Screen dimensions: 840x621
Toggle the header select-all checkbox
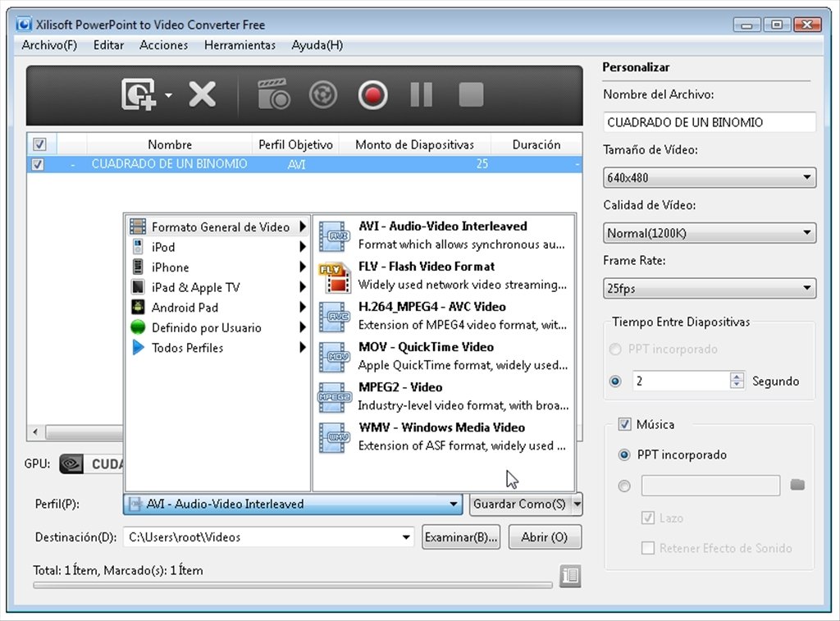(x=39, y=144)
